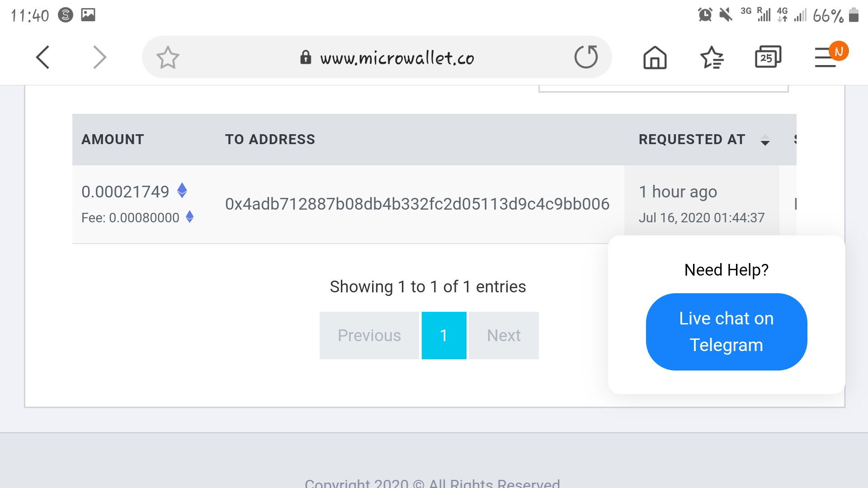Open the browser hamburger menu
The image size is (868, 488).
pyautogui.click(x=826, y=57)
